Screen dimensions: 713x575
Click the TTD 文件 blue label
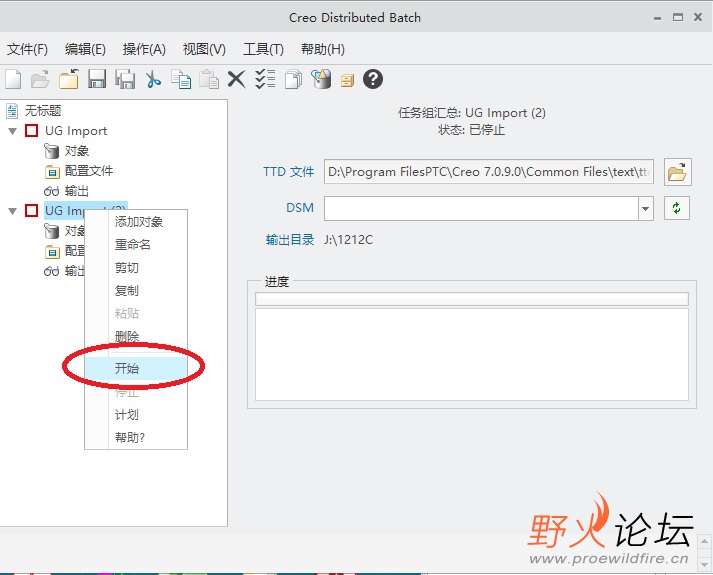(x=289, y=172)
